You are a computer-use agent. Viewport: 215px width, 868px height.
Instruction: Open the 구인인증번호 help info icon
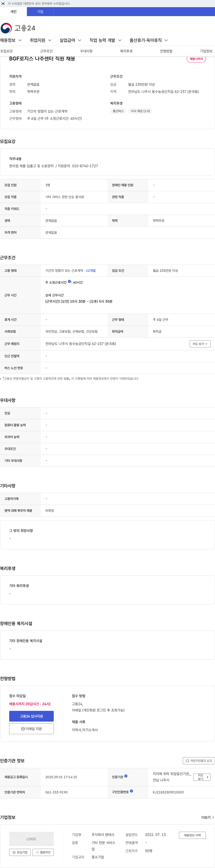(131, 791)
